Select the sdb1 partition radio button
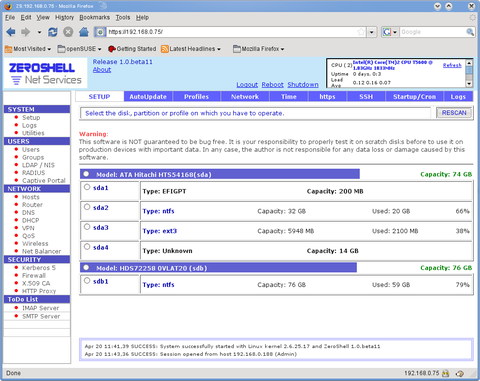Screen dimensions: 480x381 tap(87, 281)
